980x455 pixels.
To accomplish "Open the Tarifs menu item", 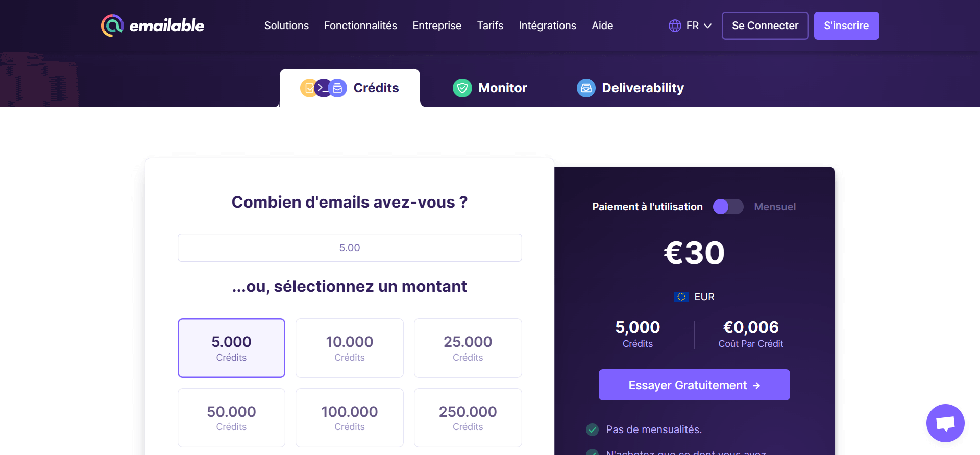I will (490, 26).
